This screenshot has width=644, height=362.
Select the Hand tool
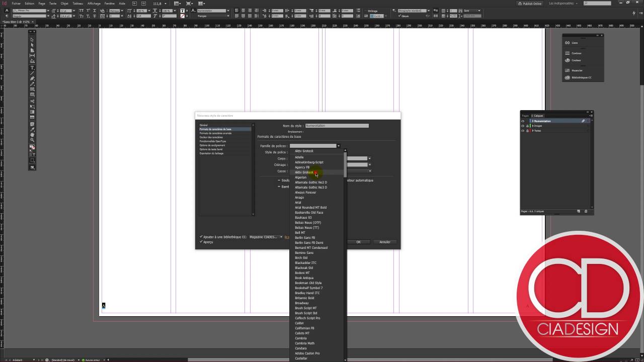pos(32,135)
